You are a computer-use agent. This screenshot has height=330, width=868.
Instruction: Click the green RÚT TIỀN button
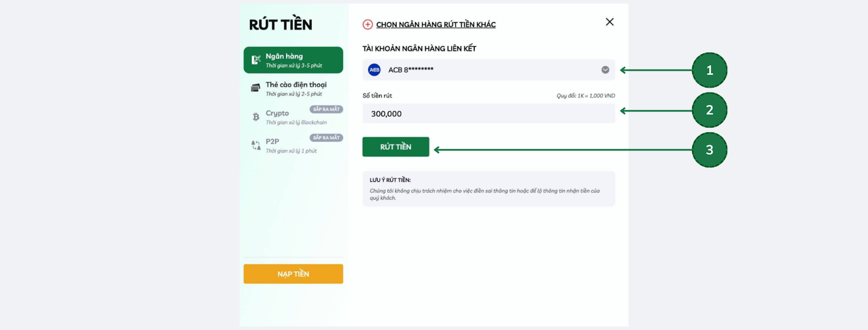[395, 147]
